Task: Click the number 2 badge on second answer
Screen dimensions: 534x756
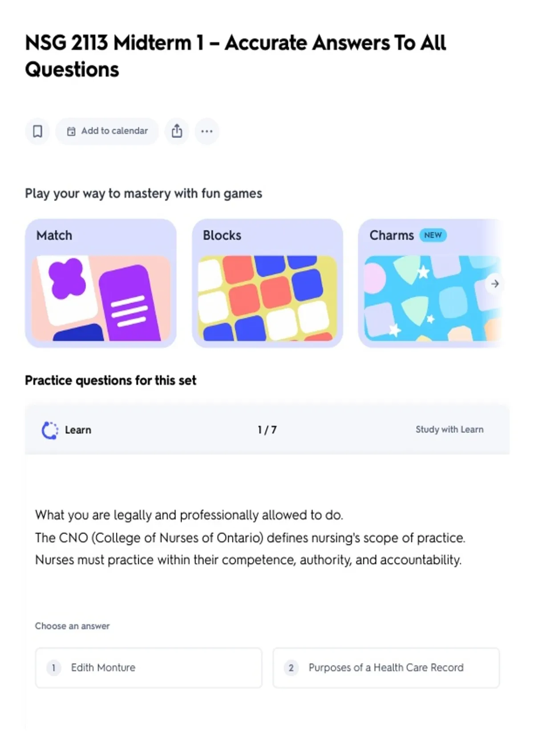Action: [291, 668]
